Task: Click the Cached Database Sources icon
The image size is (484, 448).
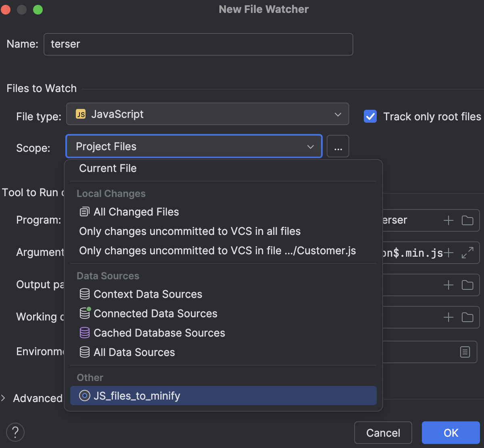Action: (x=85, y=333)
